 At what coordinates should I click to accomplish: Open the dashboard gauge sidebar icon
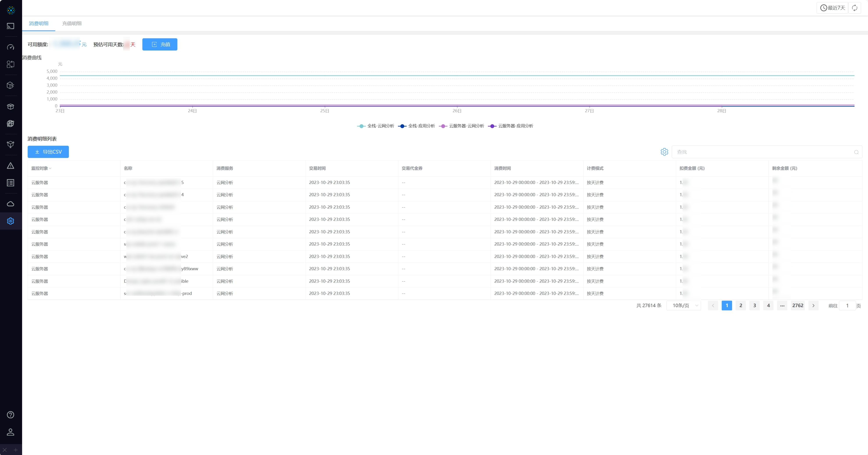[11, 47]
